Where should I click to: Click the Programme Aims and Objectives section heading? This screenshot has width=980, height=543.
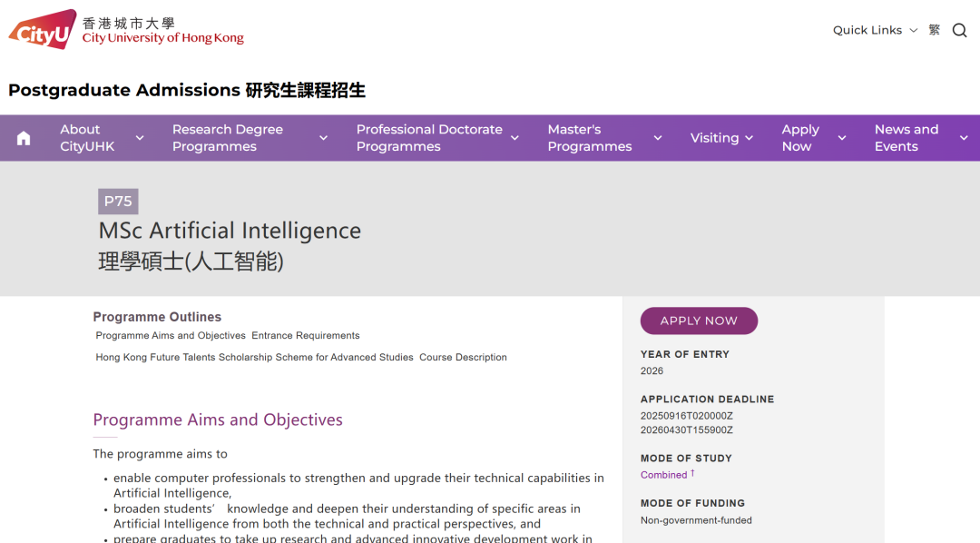[218, 420]
